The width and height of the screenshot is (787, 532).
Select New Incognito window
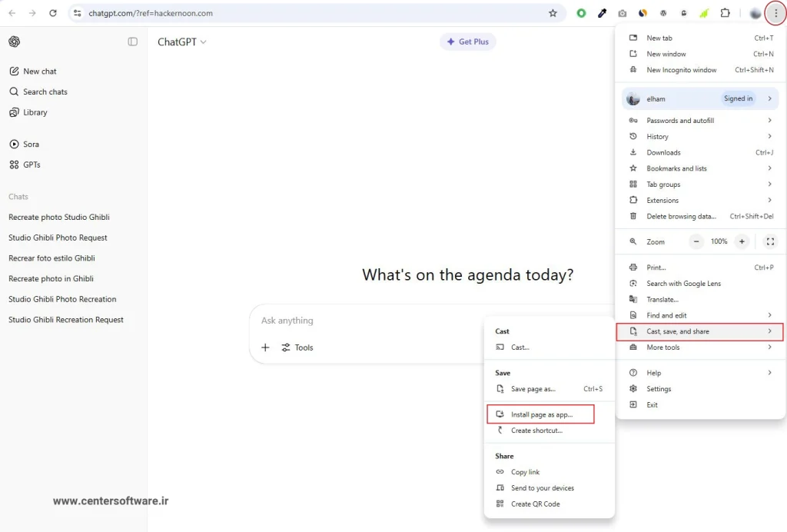click(x=700, y=70)
